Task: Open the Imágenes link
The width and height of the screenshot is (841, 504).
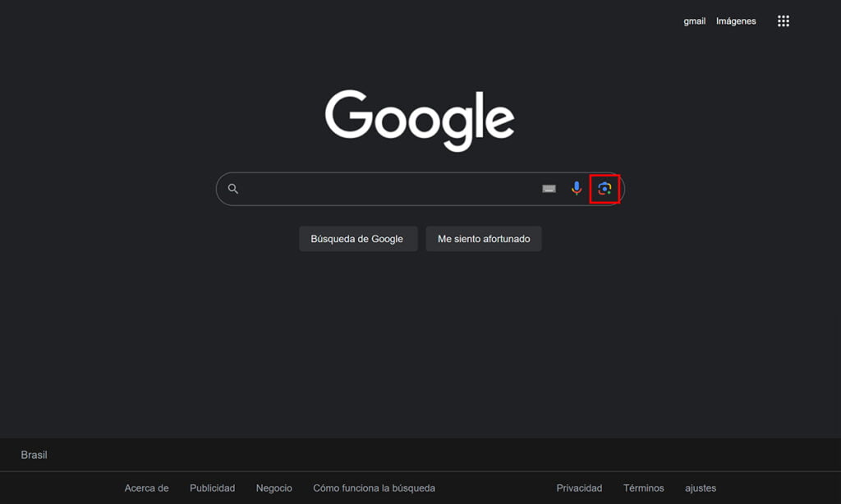Action: click(x=736, y=21)
